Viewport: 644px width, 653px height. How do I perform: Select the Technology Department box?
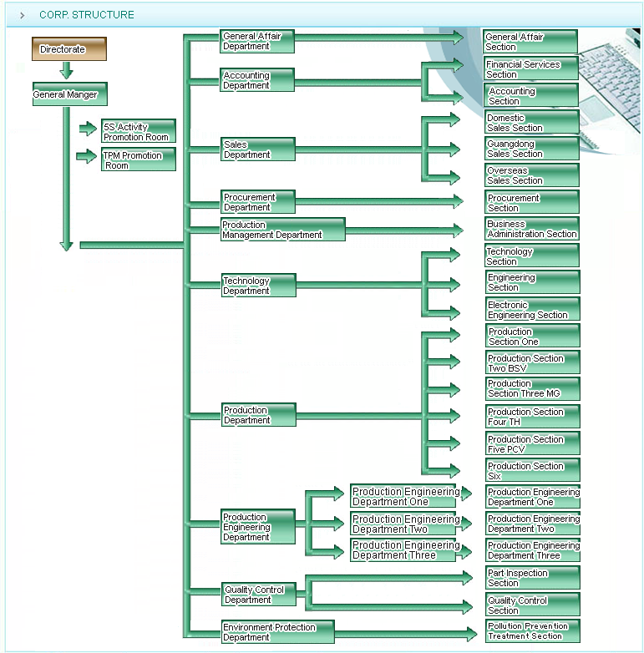[x=257, y=286]
